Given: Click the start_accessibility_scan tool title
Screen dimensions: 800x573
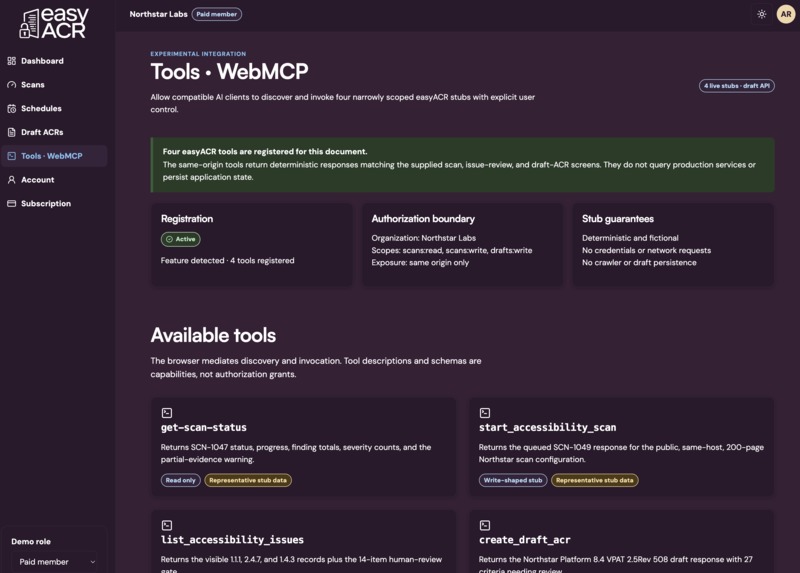Looking at the screenshot, I should pyautogui.click(x=547, y=428).
